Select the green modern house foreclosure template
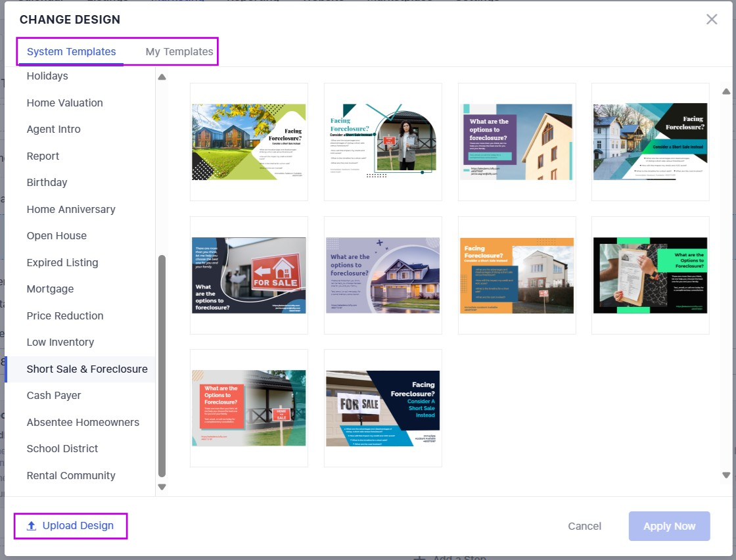The width and height of the screenshot is (736, 560). point(248,142)
